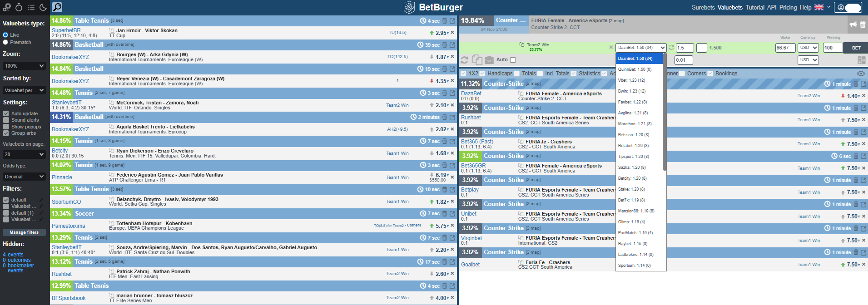Viewport: 868px width, 305px height.
Task: Expand the Odds type Decimal dropdown
Action: click(25, 177)
